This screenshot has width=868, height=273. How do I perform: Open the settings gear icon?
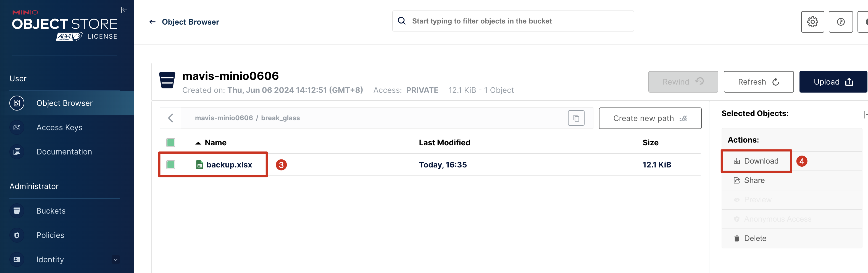[x=812, y=22]
